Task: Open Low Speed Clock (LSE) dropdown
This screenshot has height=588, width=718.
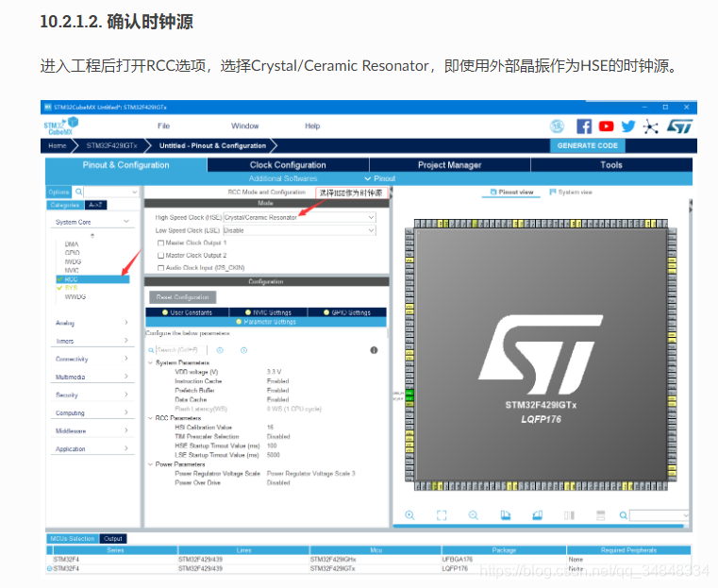Action: pyautogui.click(x=300, y=230)
